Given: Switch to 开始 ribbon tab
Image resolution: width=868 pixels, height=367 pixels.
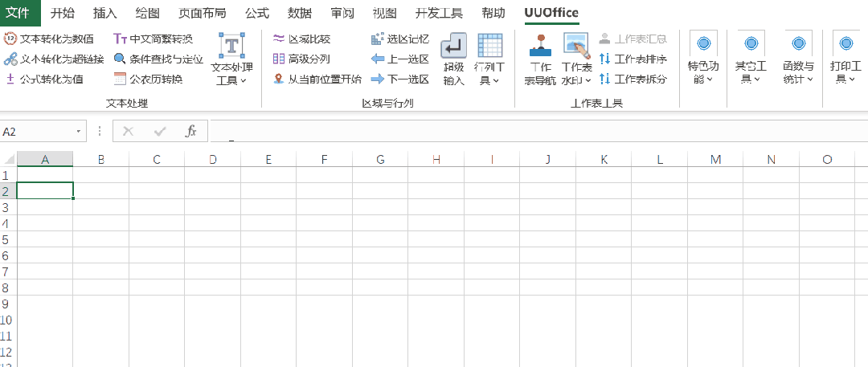Looking at the screenshot, I should pos(63,14).
